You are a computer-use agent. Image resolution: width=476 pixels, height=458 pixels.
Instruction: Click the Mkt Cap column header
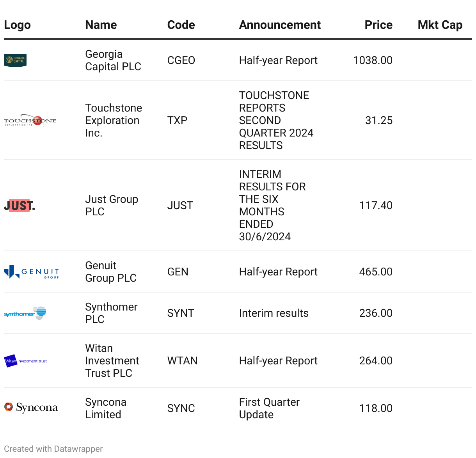point(440,25)
